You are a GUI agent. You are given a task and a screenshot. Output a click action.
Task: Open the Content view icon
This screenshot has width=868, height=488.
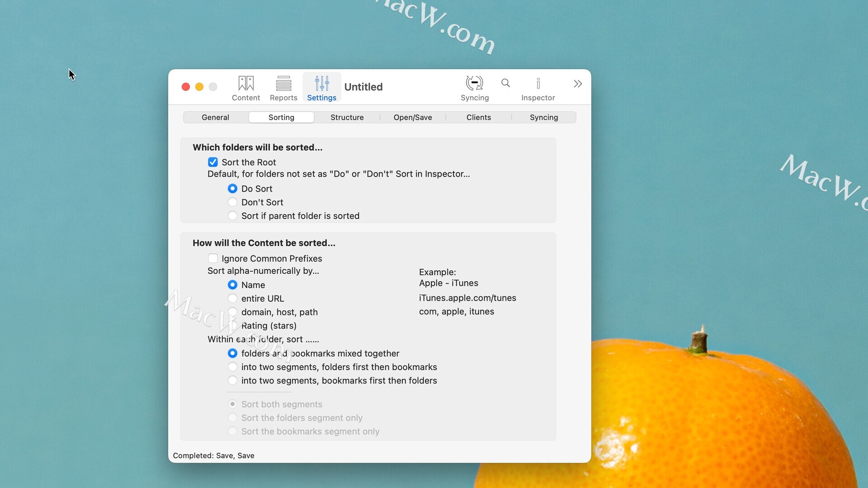click(246, 84)
